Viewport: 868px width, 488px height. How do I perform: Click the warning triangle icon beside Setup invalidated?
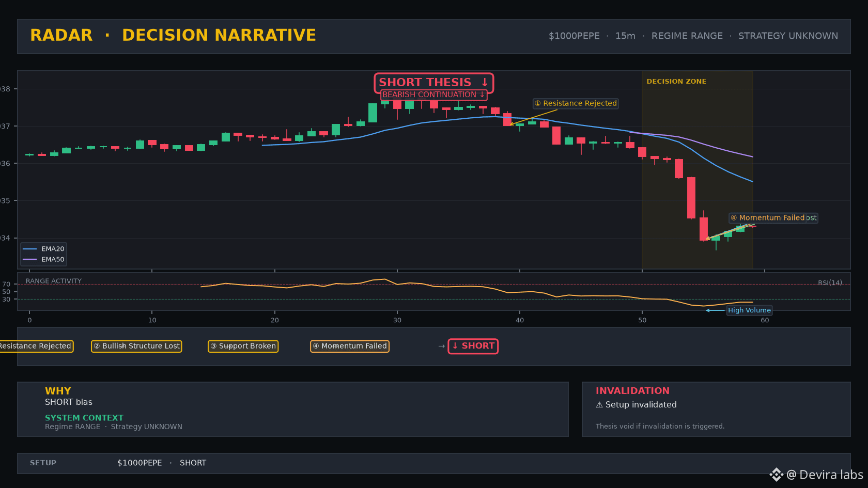click(599, 405)
